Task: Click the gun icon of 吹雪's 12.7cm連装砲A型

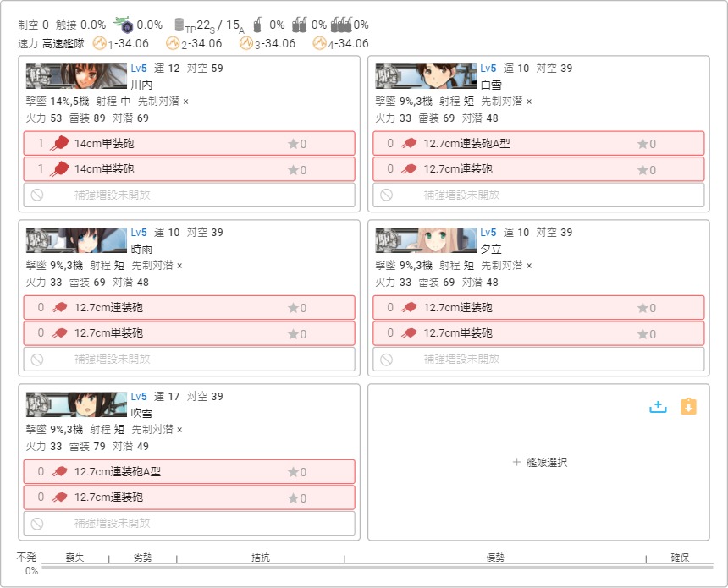Action: click(x=59, y=471)
